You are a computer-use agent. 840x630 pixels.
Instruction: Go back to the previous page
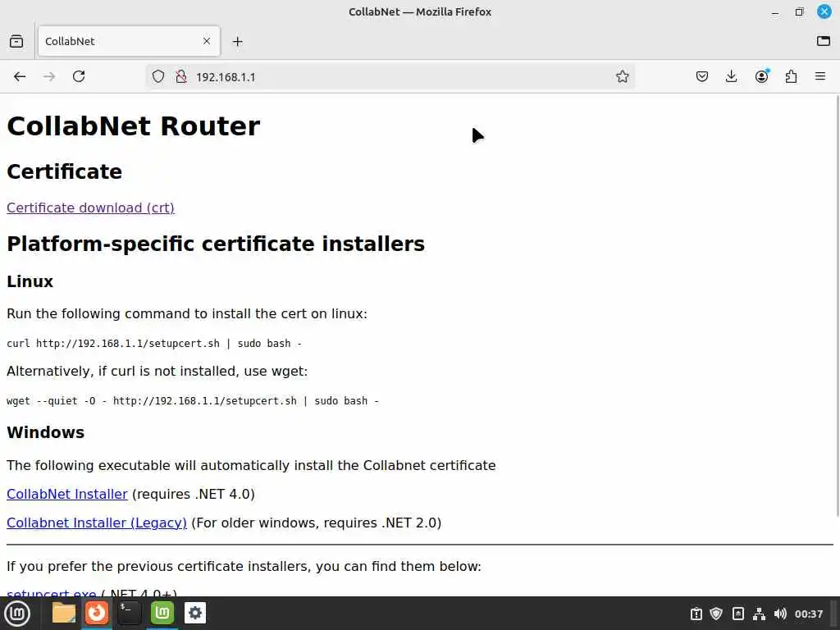[20, 76]
